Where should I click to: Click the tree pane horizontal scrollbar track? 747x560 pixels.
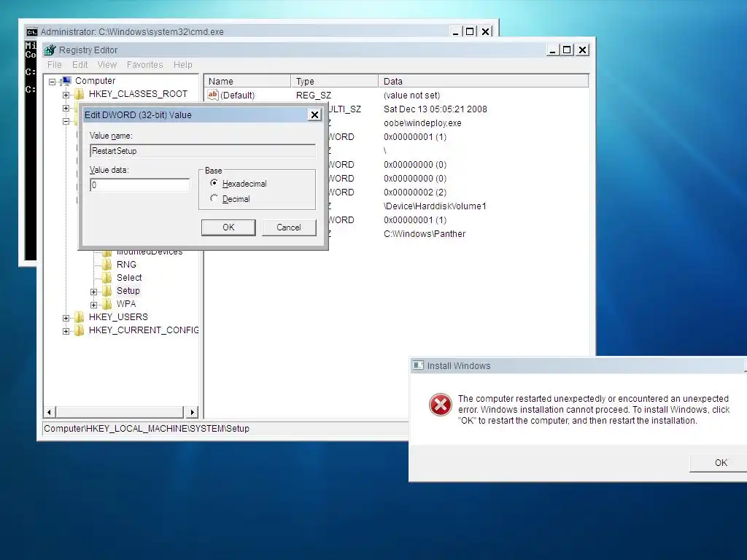point(120,412)
